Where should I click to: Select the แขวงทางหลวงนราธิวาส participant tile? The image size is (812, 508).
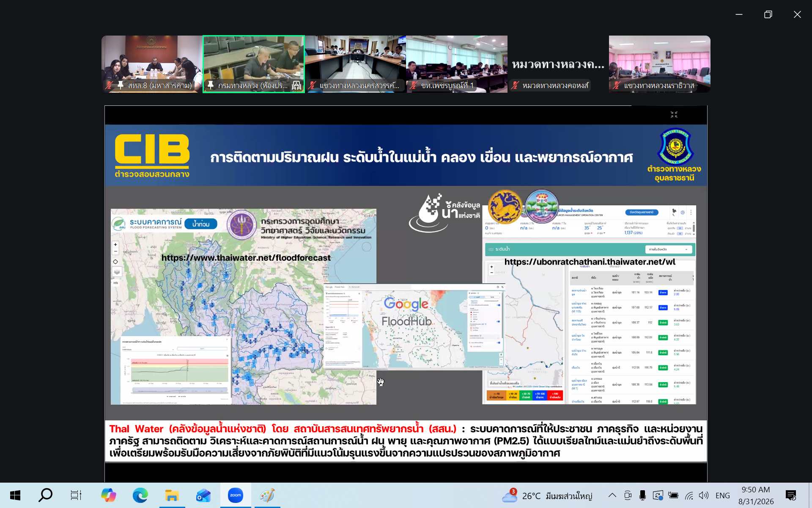659,64
